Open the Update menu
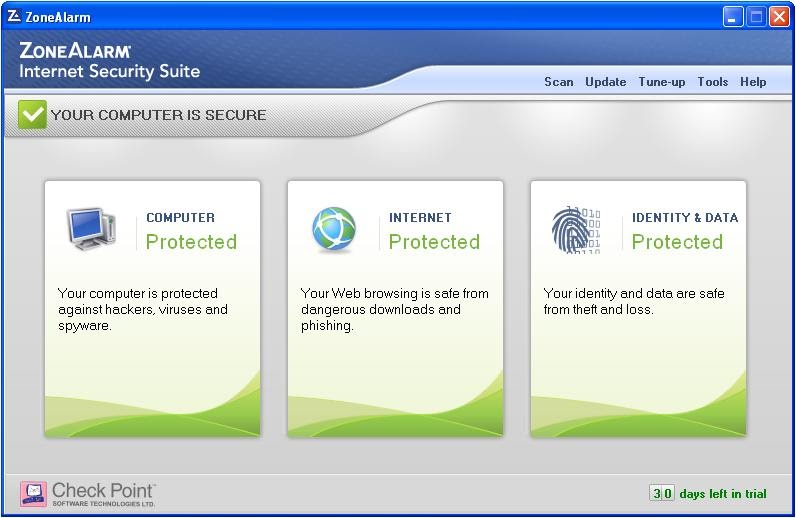 pos(606,82)
